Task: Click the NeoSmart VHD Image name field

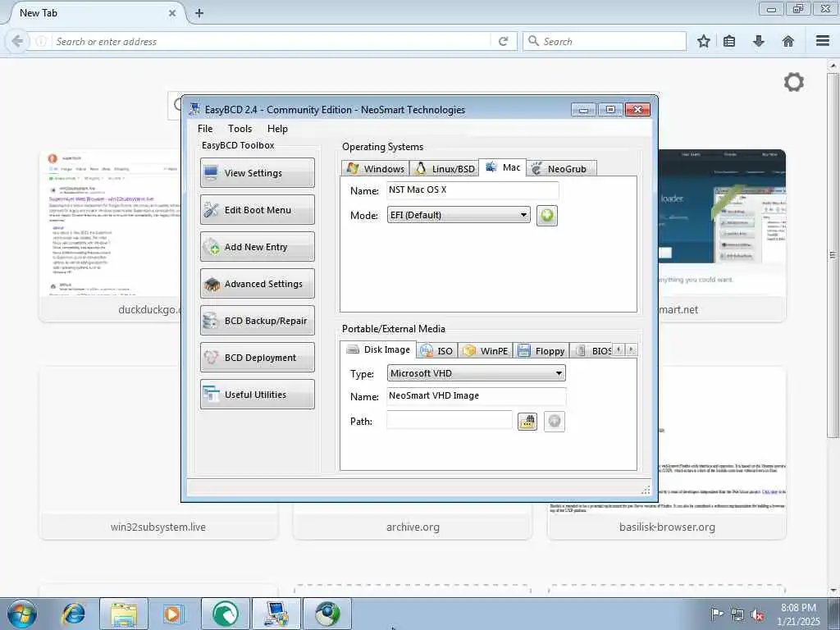Action: (x=477, y=396)
